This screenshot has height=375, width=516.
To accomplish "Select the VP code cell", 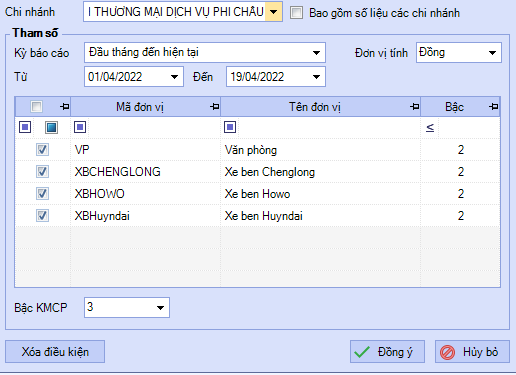I will point(145,150).
